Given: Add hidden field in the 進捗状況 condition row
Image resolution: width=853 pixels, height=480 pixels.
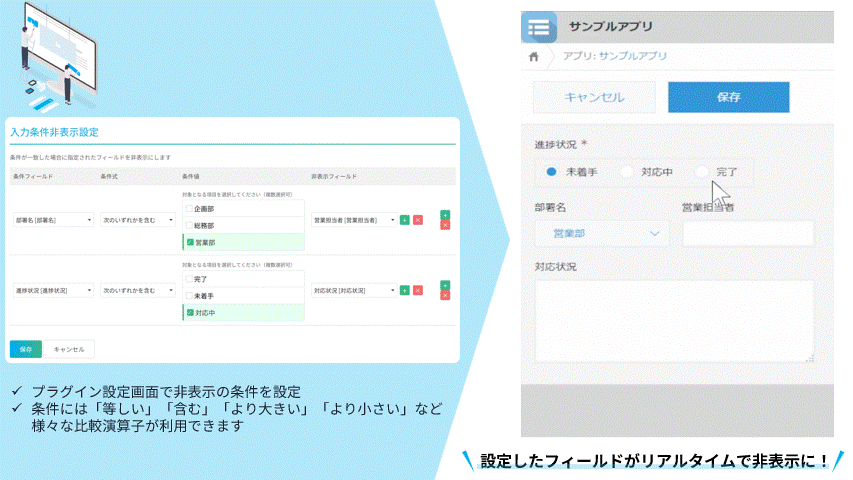Looking at the screenshot, I should pos(405,290).
